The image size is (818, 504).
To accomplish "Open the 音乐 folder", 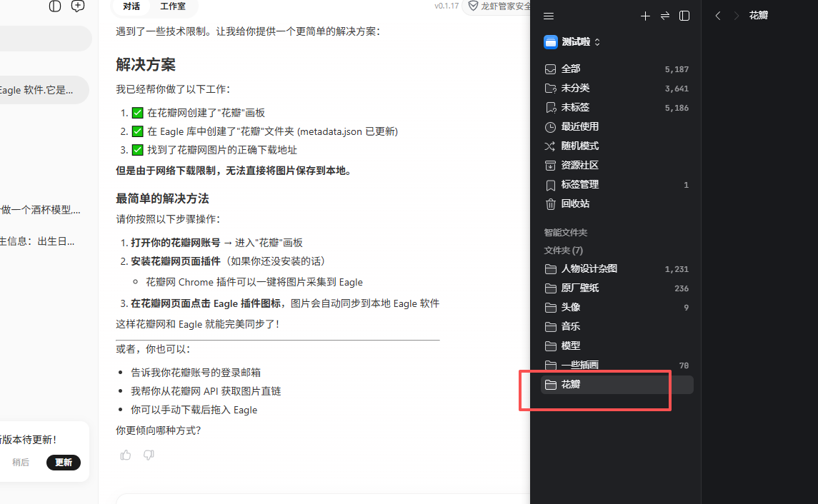I will [x=617, y=327].
